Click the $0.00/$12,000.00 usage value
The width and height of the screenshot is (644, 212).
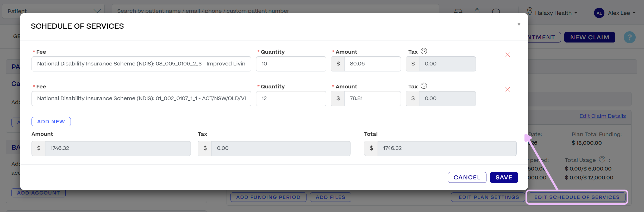coord(589,178)
